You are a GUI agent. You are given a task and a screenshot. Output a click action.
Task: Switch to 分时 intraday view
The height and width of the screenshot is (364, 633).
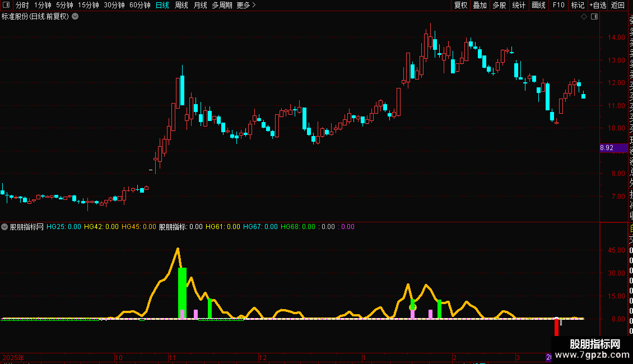[x=22, y=5]
